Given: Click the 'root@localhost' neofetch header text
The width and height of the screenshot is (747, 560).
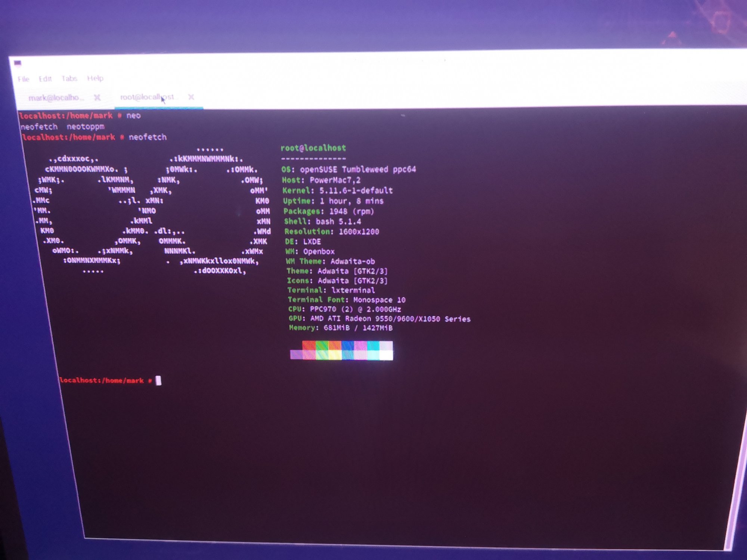Looking at the screenshot, I should click(313, 148).
